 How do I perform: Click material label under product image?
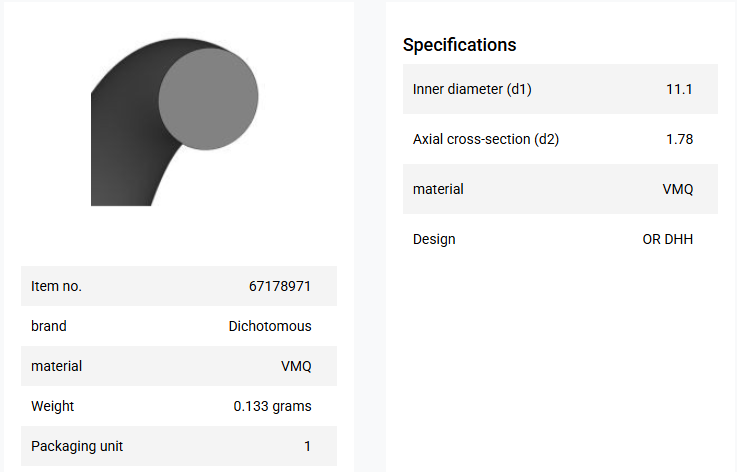coord(56,366)
